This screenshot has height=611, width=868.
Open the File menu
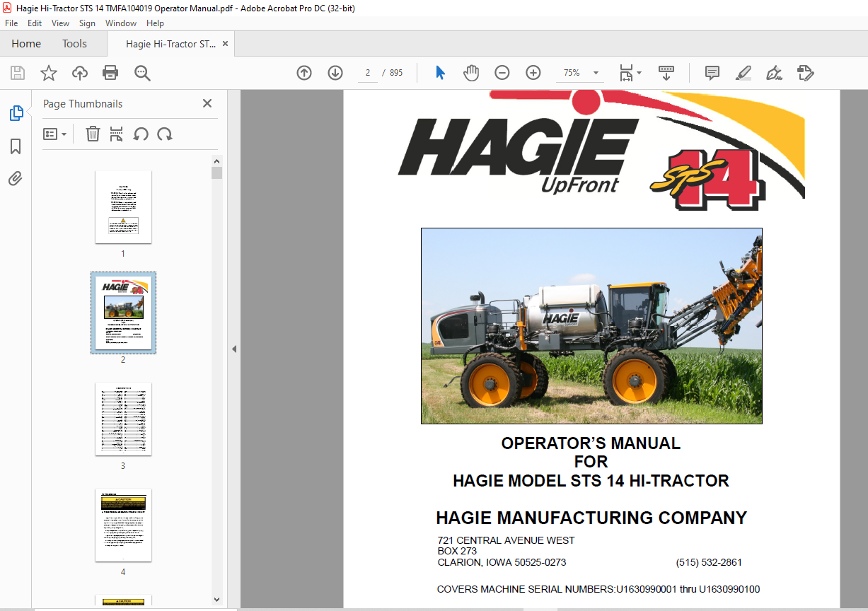coord(11,23)
